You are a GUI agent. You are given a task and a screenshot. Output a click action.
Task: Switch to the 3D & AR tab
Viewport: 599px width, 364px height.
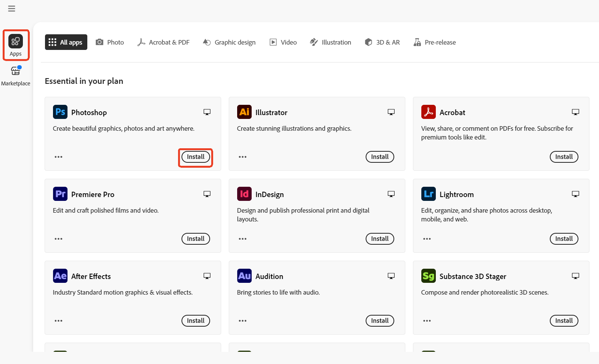click(382, 42)
